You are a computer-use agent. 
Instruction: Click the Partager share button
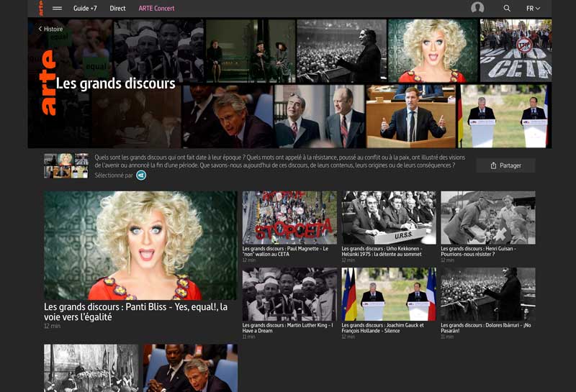click(x=505, y=165)
